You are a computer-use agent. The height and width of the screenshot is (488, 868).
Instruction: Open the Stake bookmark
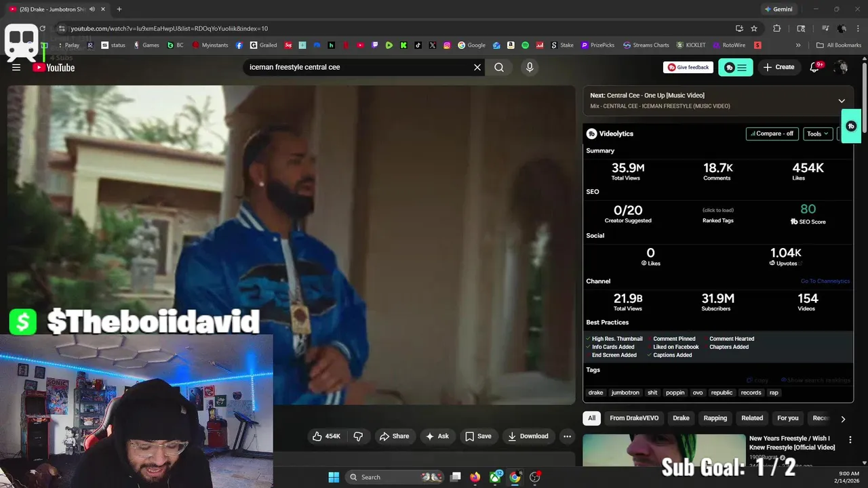coord(561,45)
